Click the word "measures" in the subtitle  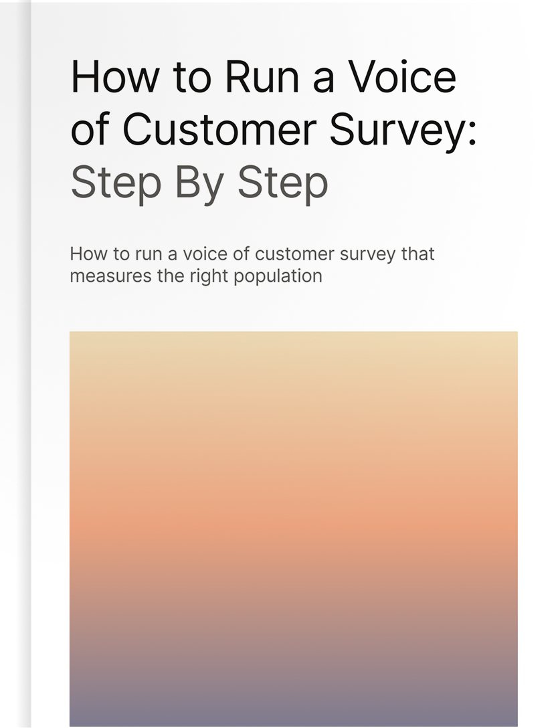pos(110,277)
